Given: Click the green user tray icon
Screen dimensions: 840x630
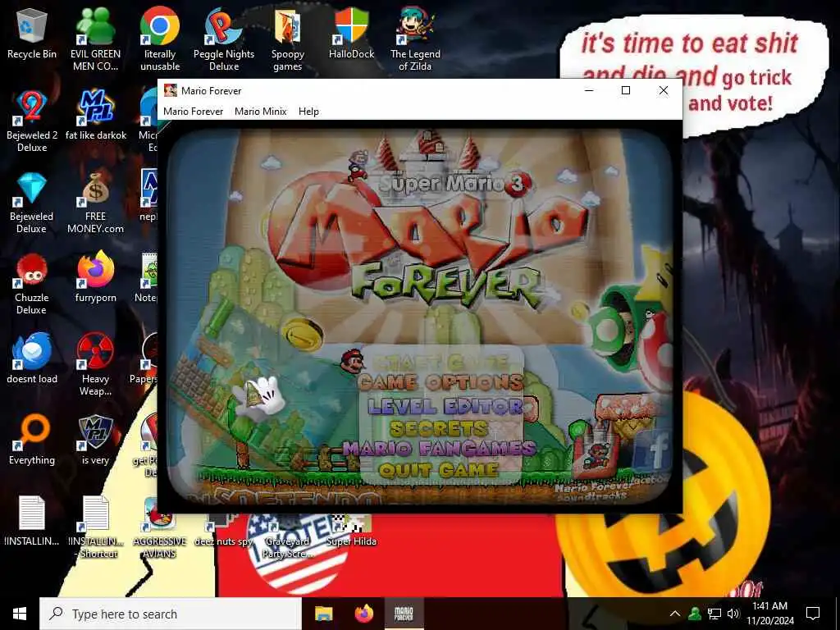Looking at the screenshot, I should click(x=695, y=614).
